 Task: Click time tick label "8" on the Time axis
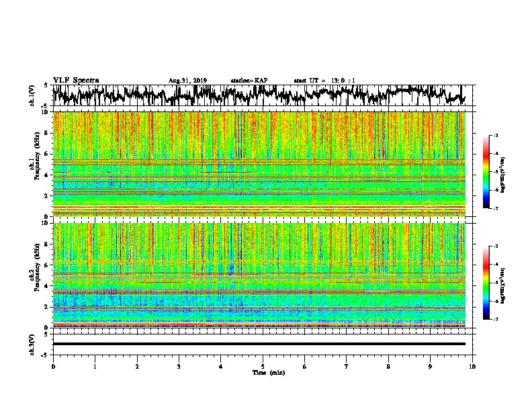coord(388,367)
